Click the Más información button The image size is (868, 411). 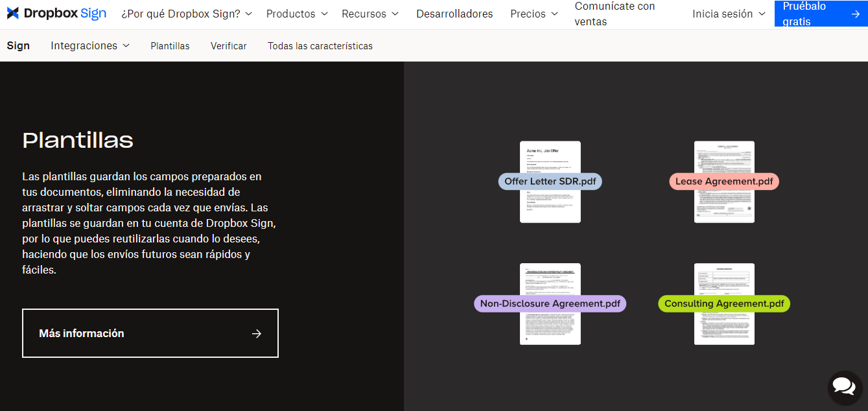click(x=150, y=333)
